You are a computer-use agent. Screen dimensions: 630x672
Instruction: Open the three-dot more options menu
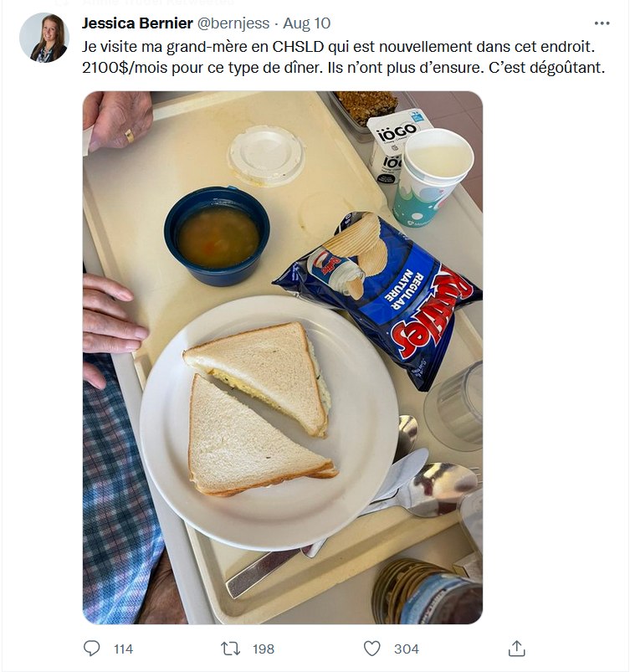pos(602,23)
